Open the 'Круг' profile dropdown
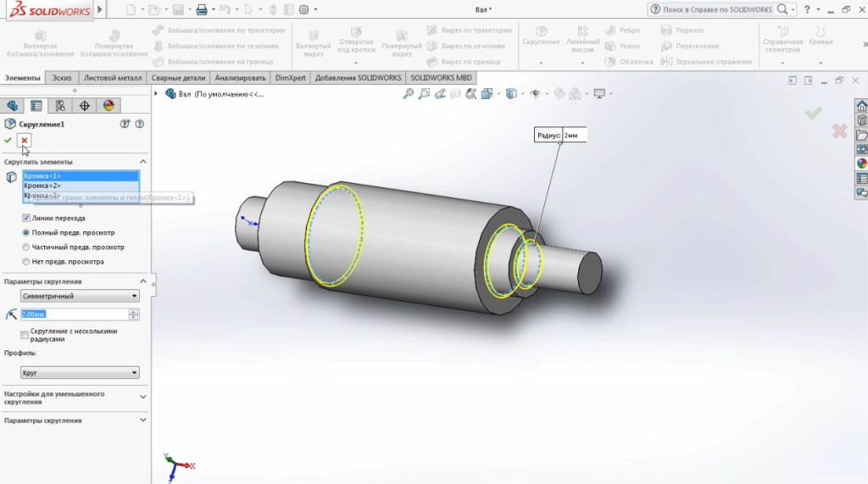The height and width of the screenshot is (484, 868). click(80, 373)
